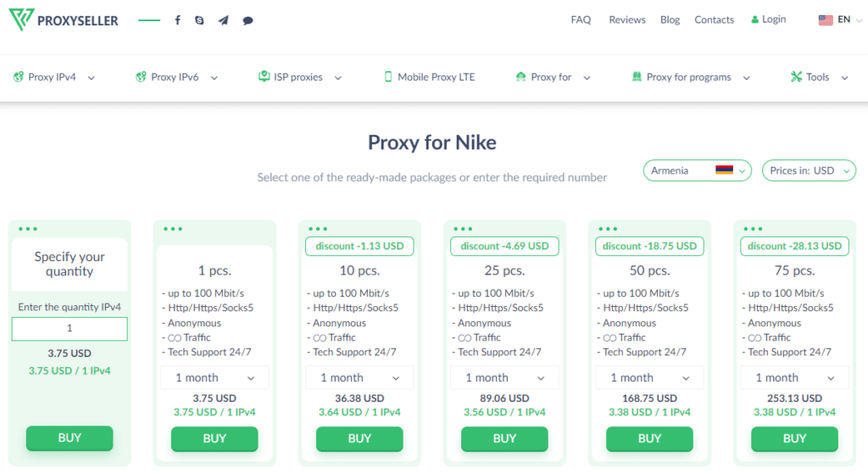The width and height of the screenshot is (868, 473).
Task: Click the US flag language icon
Action: [826, 20]
